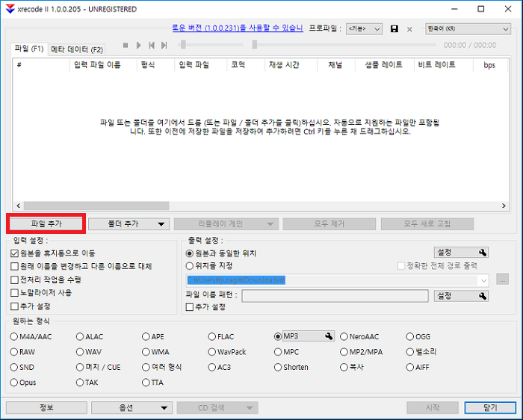523x420 pixels.
Task: Expand the 폴더 추가 arrow
Action: click(161, 224)
